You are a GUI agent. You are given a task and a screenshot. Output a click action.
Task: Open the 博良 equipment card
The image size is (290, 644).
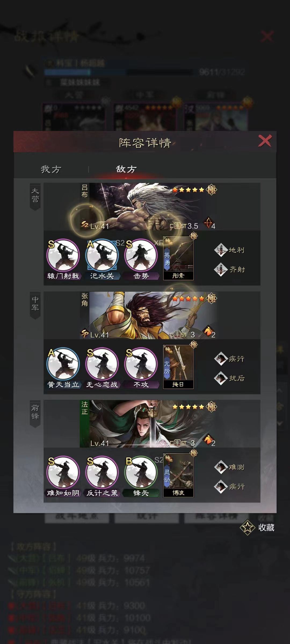point(179,475)
